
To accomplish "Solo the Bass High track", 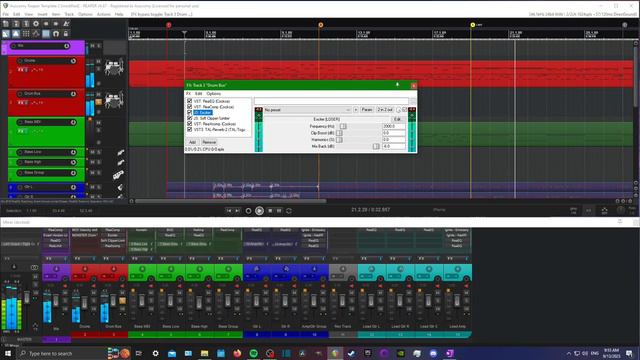I will coord(99,162).
